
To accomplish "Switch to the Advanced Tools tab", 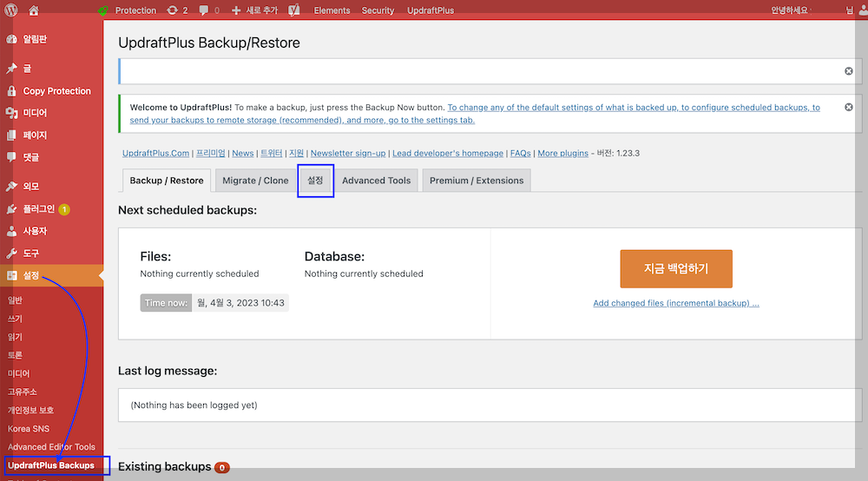I will 377,181.
